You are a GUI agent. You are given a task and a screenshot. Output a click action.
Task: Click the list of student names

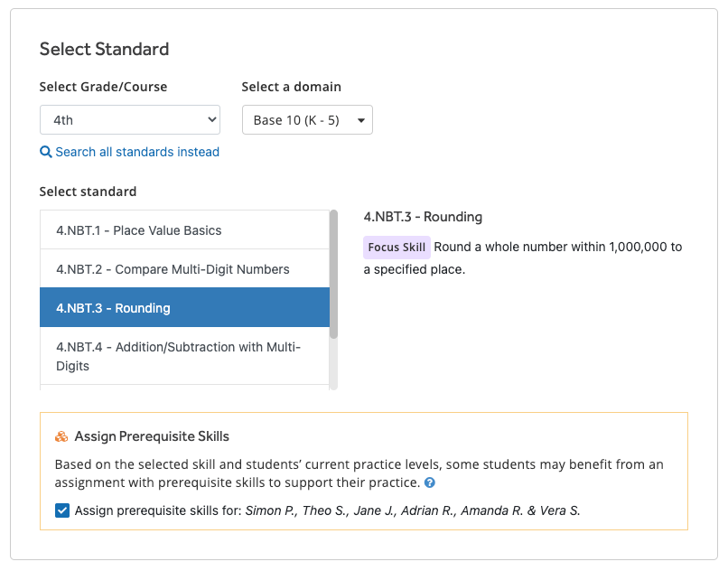(413, 510)
